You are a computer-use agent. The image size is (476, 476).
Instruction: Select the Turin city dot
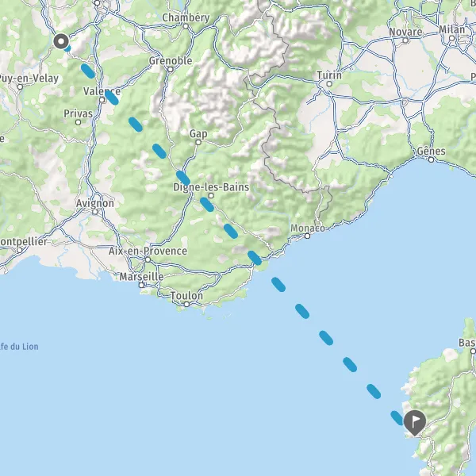(x=329, y=83)
